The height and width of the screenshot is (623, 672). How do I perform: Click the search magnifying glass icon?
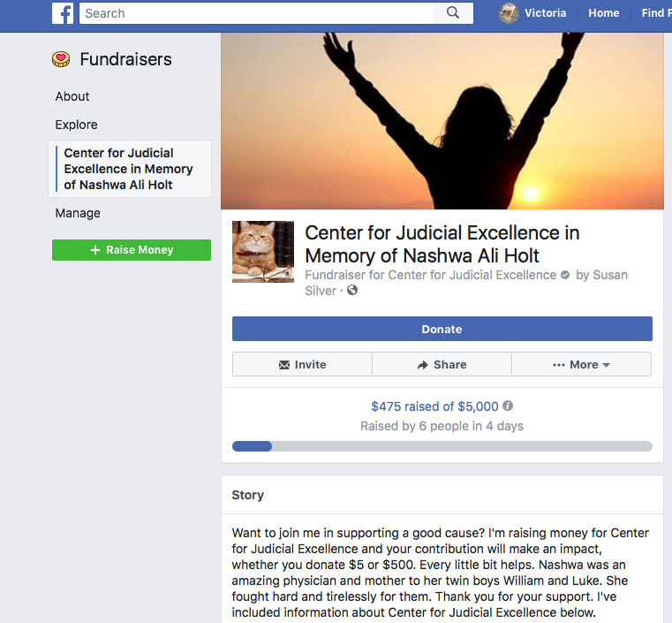(453, 13)
